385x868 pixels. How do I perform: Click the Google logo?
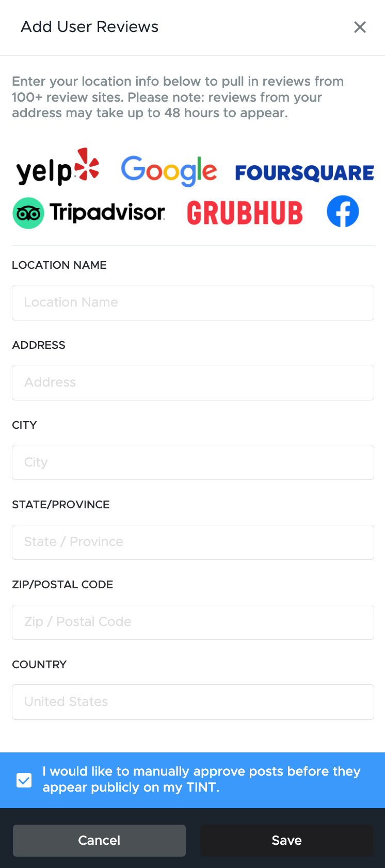[x=169, y=171]
